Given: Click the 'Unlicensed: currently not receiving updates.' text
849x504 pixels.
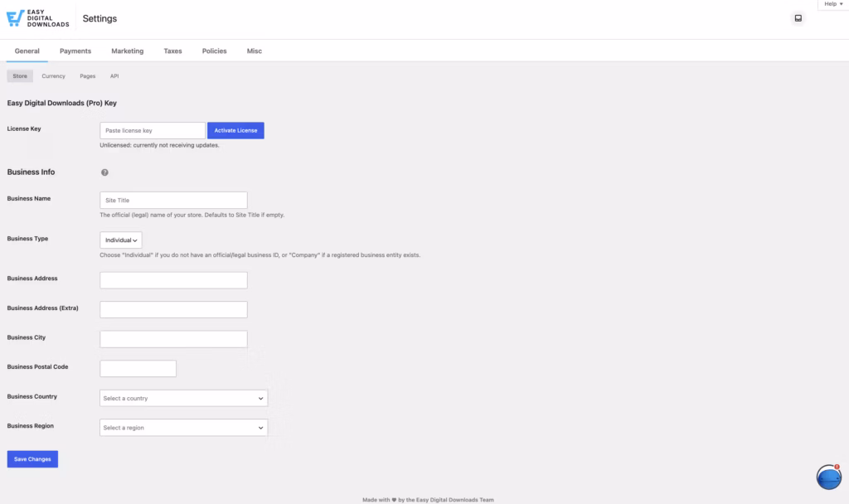Looking at the screenshot, I should coord(159,145).
